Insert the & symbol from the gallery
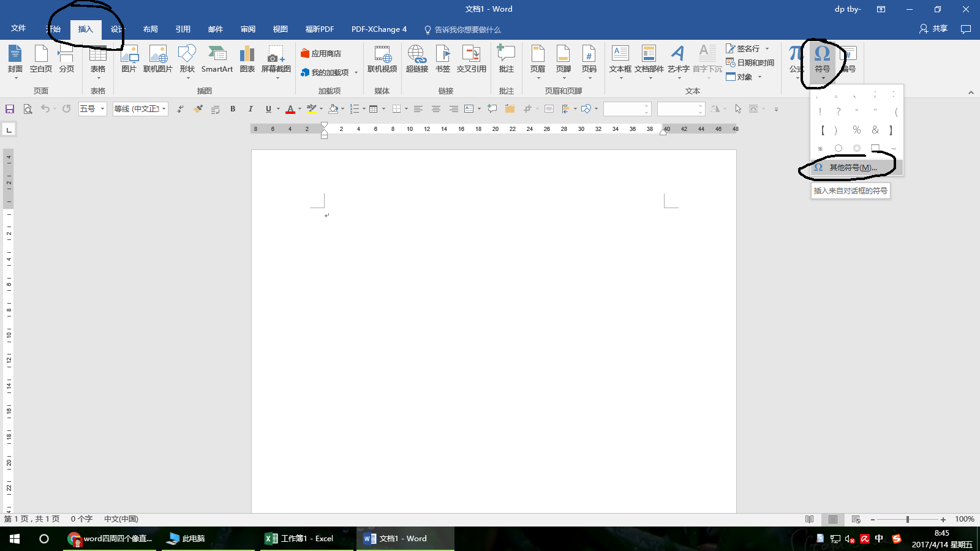 pos(875,130)
